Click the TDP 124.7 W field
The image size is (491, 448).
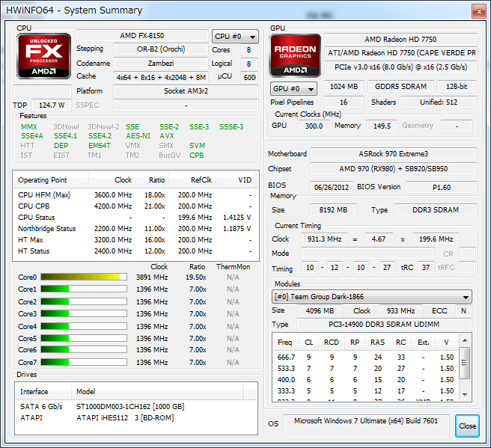click(x=52, y=105)
